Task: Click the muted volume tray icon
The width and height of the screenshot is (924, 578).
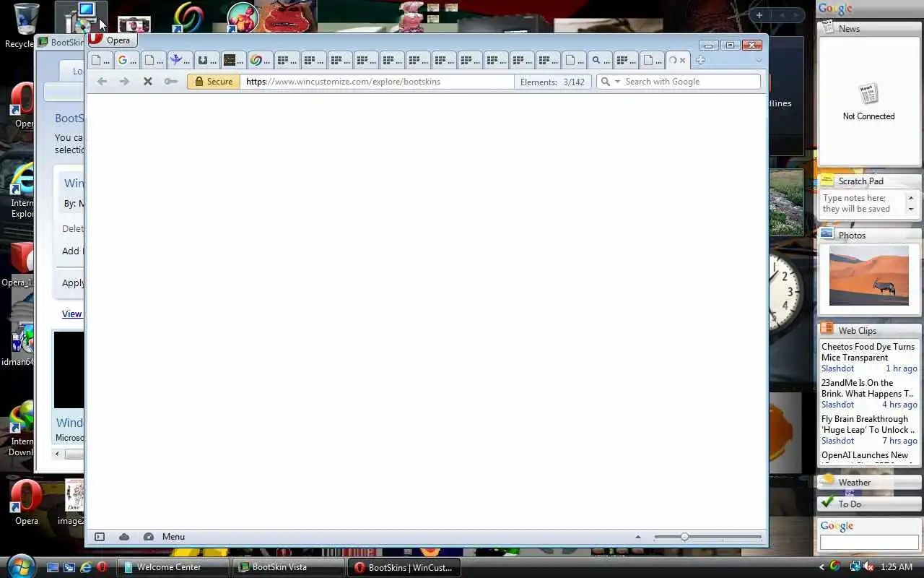Action: point(869,567)
